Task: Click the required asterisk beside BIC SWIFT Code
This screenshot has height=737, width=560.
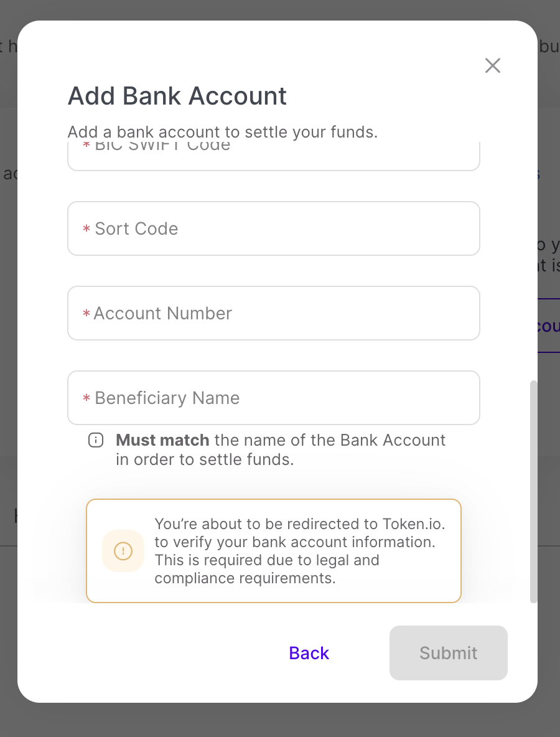Action: pyautogui.click(x=86, y=144)
